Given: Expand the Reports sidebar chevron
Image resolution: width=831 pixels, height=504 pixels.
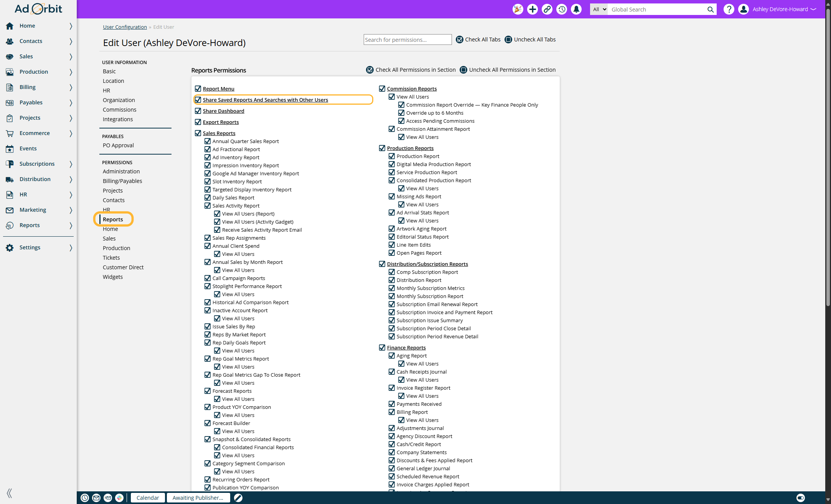Looking at the screenshot, I should 71,225.
